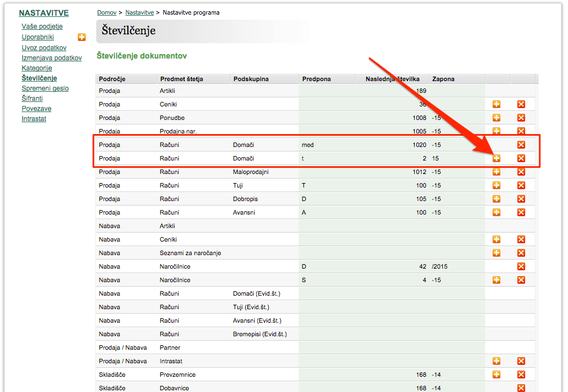The width and height of the screenshot is (568, 392).
Task: Add numbering for Prodaja Avansni row
Action: [x=496, y=212]
